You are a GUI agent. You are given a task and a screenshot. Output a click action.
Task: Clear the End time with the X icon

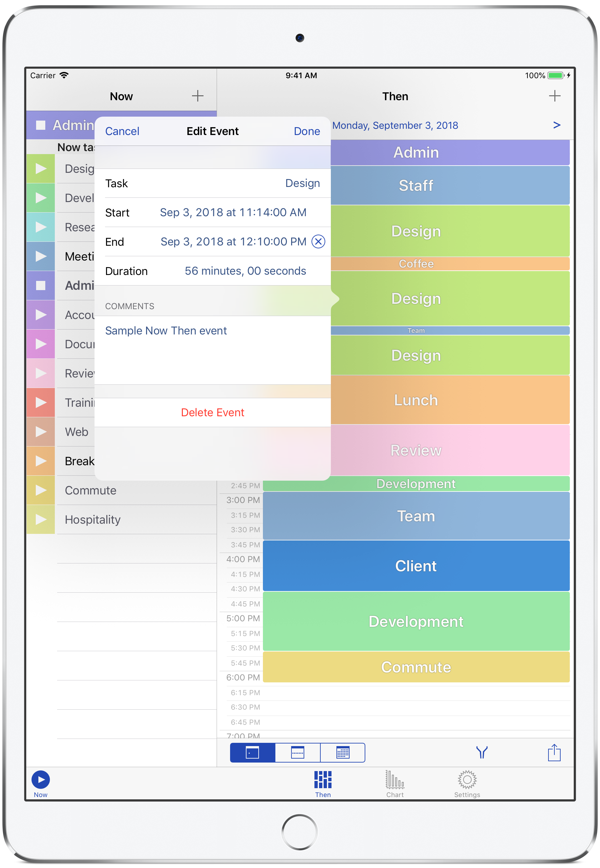318,241
